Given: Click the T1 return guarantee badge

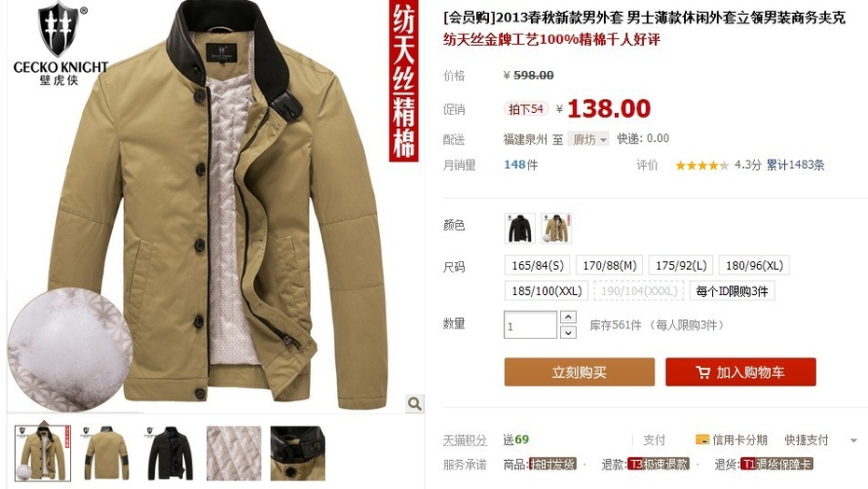Looking at the screenshot, I should pyautogui.click(x=777, y=464).
